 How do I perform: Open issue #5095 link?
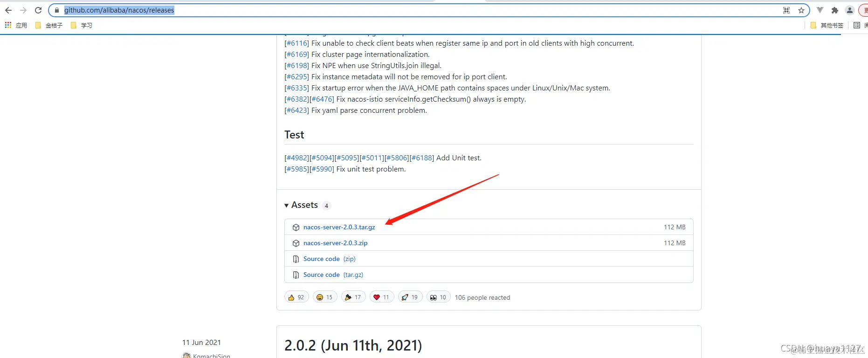[x=347, y=158]
